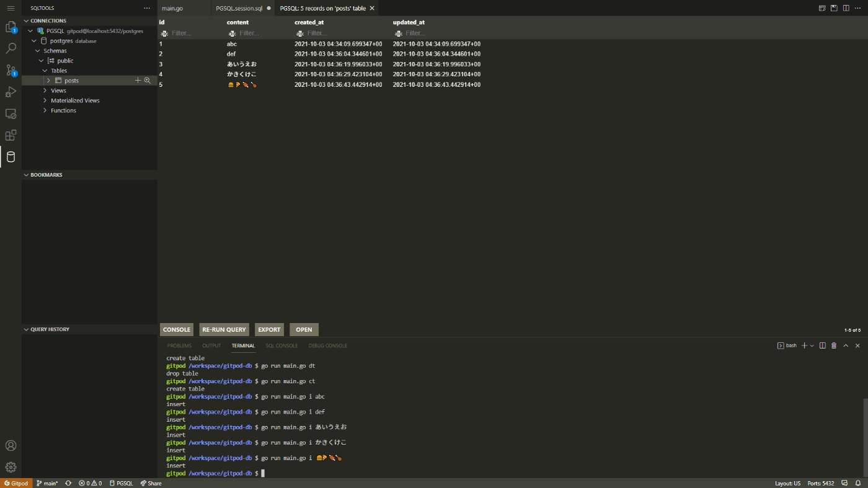Open the SQL CONSOLE panel tab
868x488 pixels.
pos(281,345)
